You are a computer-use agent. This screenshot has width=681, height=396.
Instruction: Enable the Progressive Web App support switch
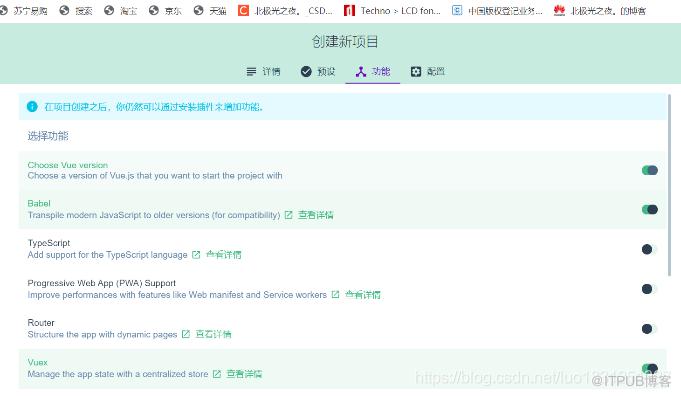(x=650, y=289)
